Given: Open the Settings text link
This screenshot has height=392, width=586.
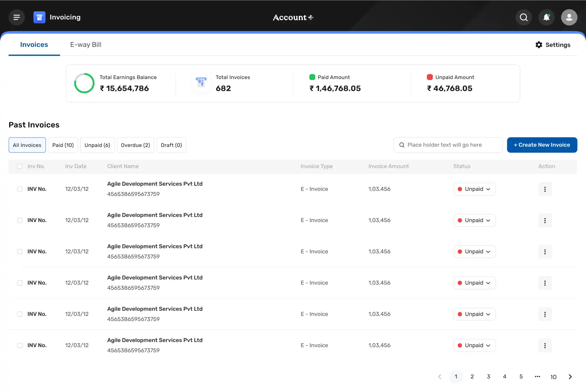Looking at the screenshot, I should pos(558,45).
